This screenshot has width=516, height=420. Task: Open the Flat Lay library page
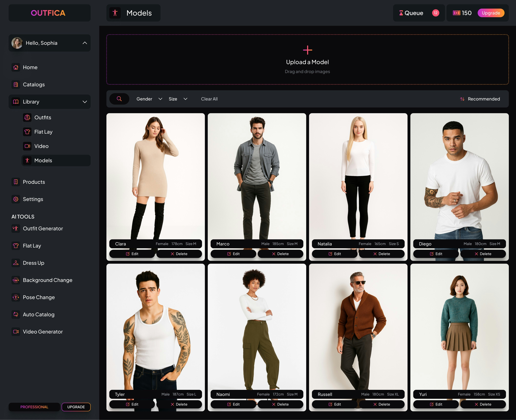(x=43, y=132)
